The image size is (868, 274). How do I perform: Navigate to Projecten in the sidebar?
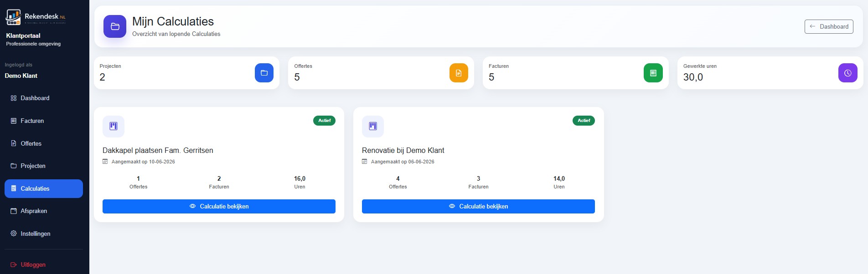point(44,166)
